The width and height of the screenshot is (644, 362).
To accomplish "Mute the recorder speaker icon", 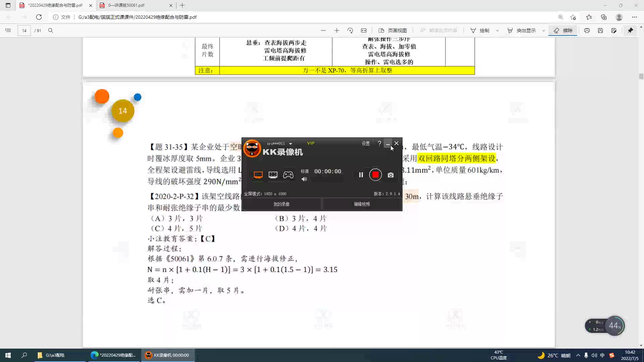I will [x=304, y=179].
